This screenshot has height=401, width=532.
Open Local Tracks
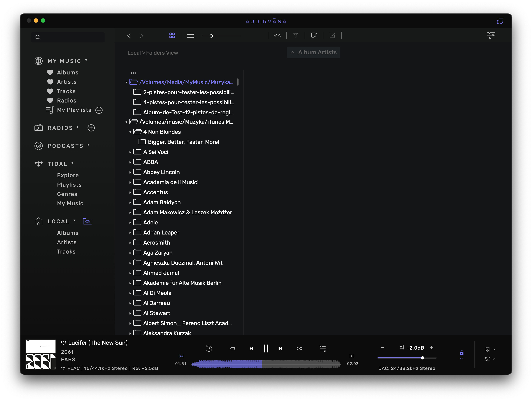point(66,252)
